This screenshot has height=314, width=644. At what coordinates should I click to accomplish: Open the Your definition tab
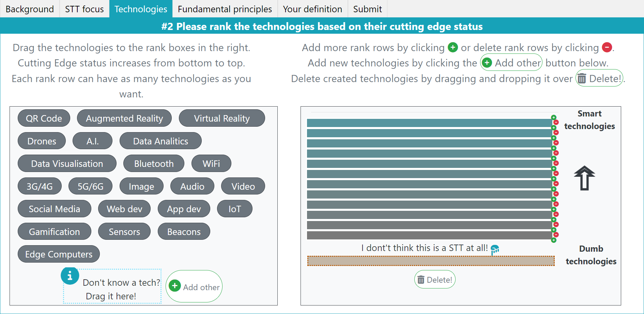tap(312, 9)
